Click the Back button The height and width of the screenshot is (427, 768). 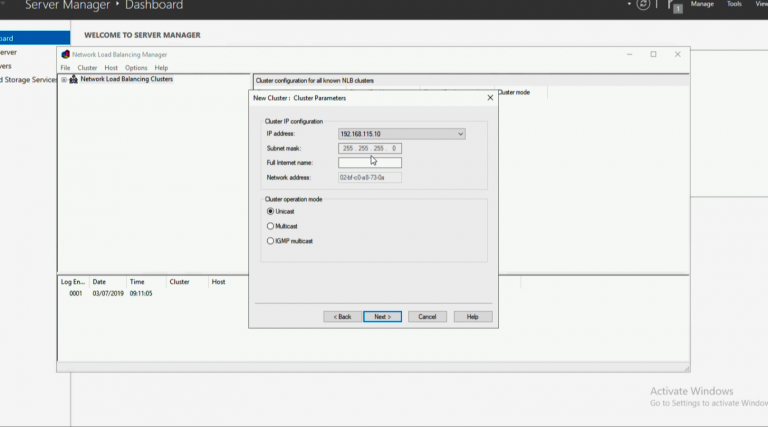[342, 317]
